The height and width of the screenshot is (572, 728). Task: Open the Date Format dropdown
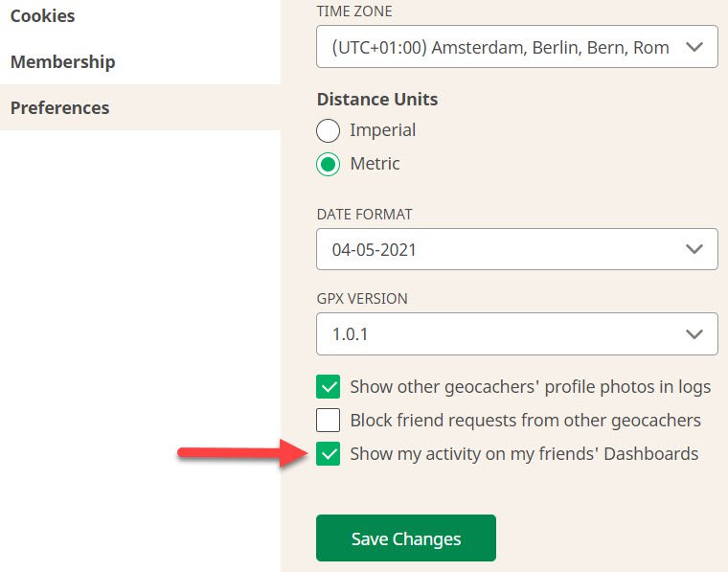[516, 249]
